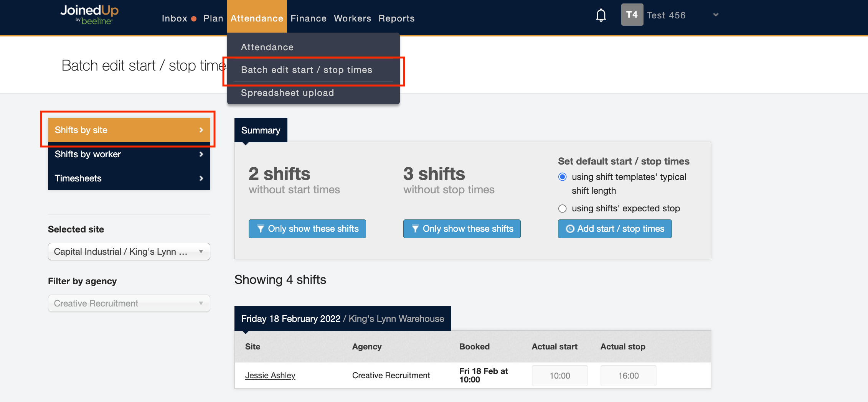Open the Filter by agency dropdown
The image size is (868, 402).
tap(129, 303)
